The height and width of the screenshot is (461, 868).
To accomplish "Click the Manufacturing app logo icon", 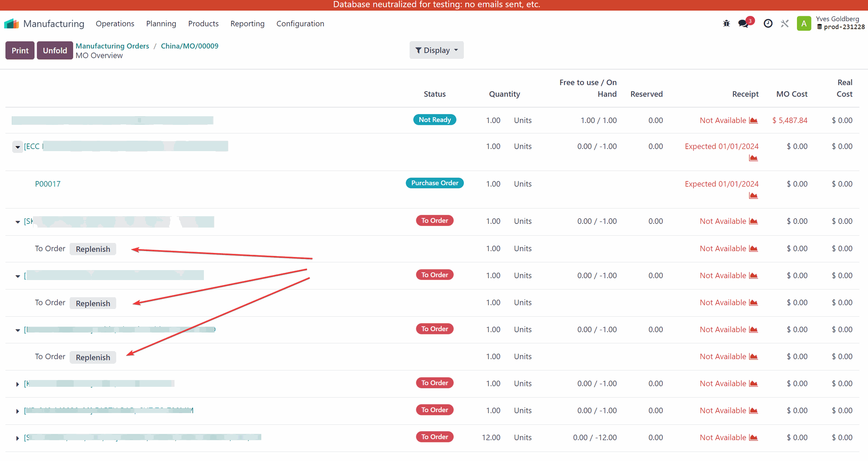I will [x=11, y=24].
